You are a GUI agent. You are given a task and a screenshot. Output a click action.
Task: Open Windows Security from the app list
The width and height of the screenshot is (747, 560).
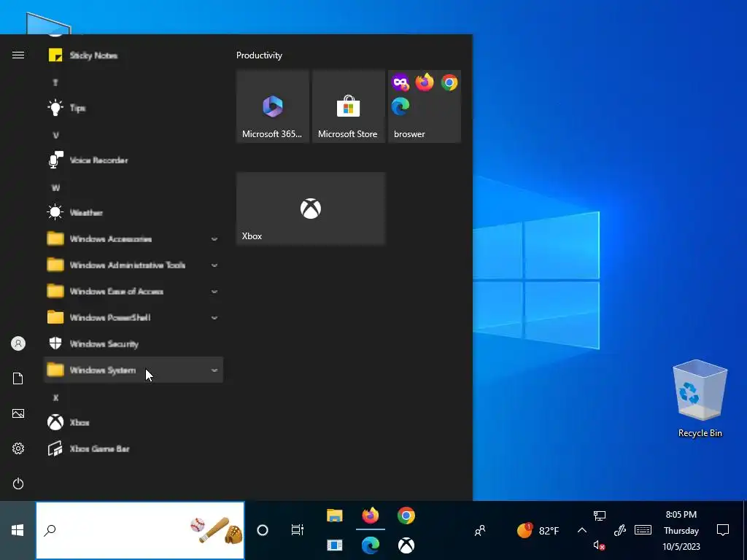[133, 343]
